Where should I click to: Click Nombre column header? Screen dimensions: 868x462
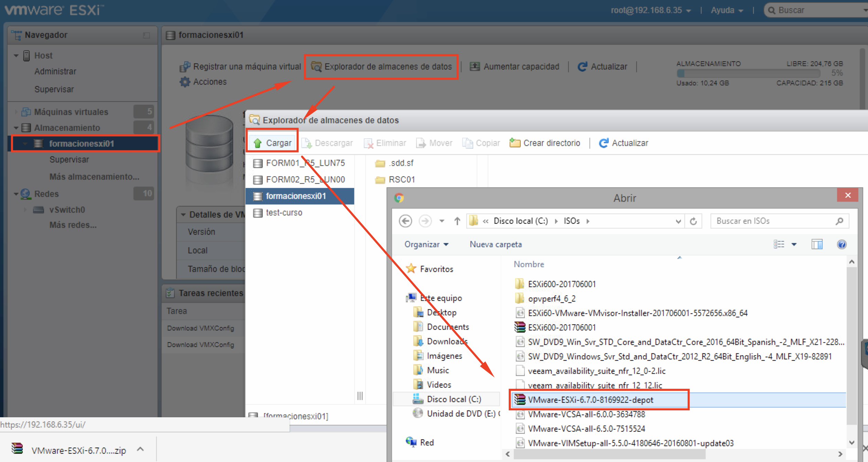[529, 264]
